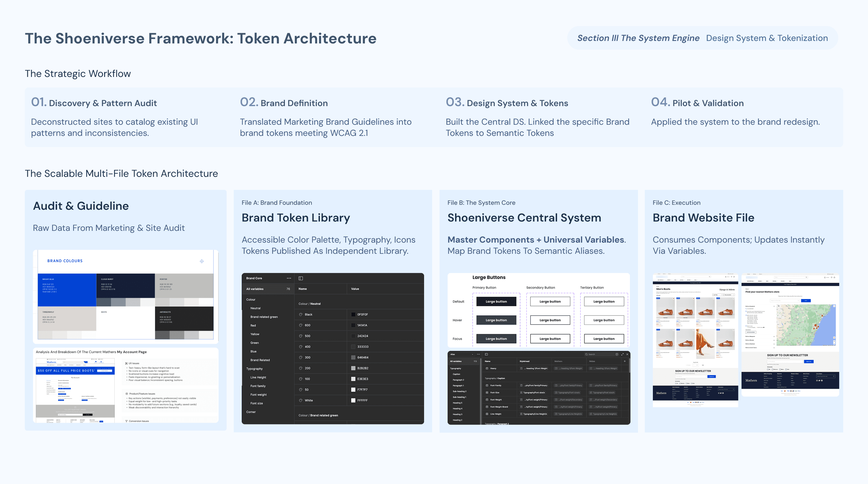Open the Alias collection dropdown
The width and height of the screenshot is (868, 484).
(462, 355)
